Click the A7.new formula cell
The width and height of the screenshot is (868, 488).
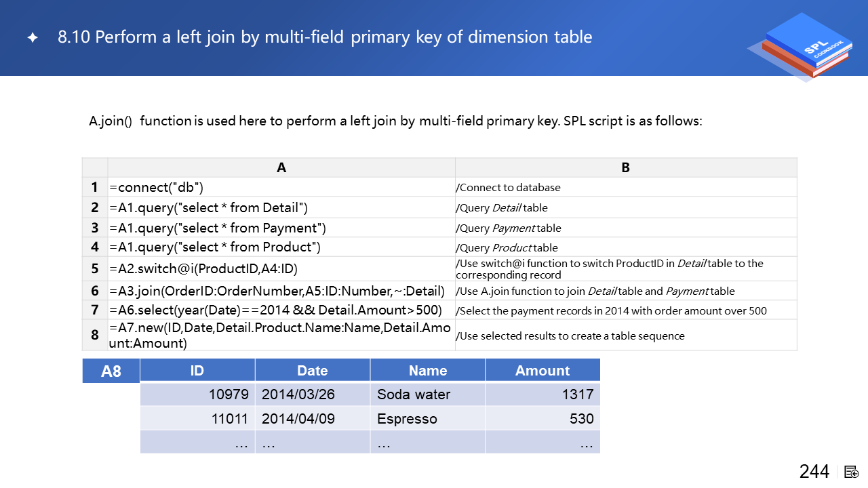[x=281, y=335]
